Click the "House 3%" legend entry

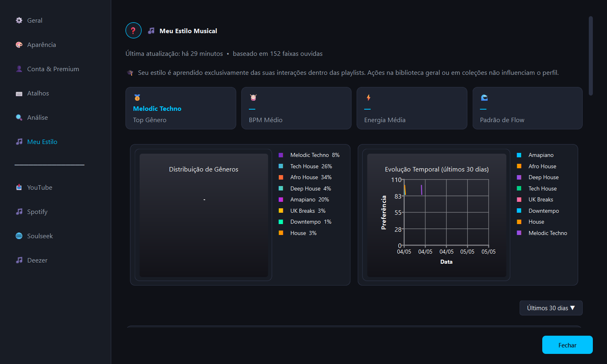pos(303,233)
